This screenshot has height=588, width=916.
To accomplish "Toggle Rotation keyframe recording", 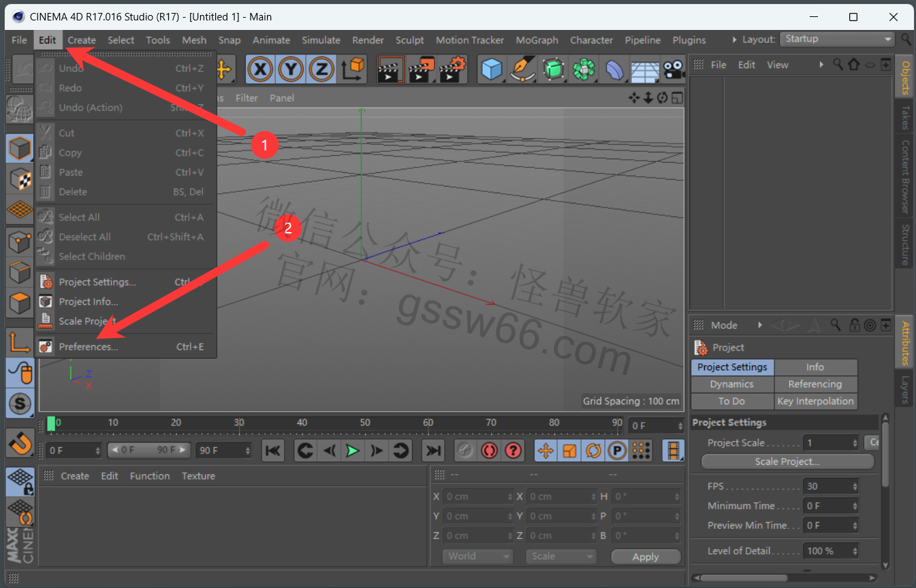I will click(x=593, y=450).
